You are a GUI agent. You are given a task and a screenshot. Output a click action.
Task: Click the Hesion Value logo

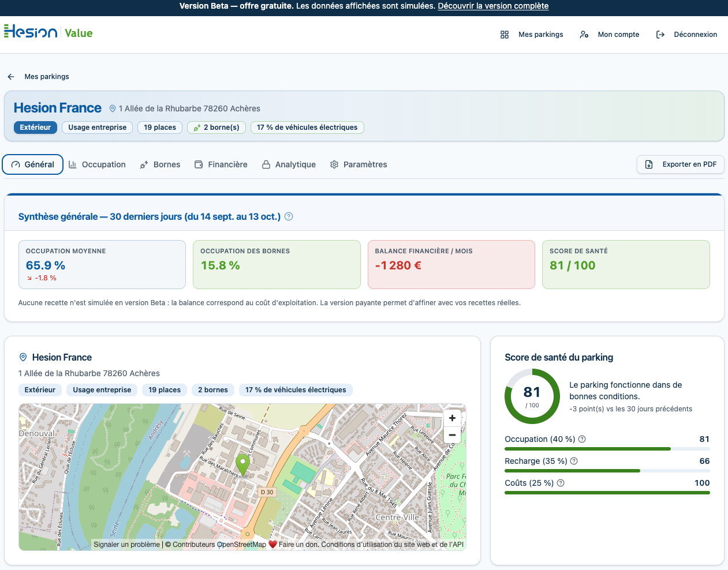[x=48, y=32]
